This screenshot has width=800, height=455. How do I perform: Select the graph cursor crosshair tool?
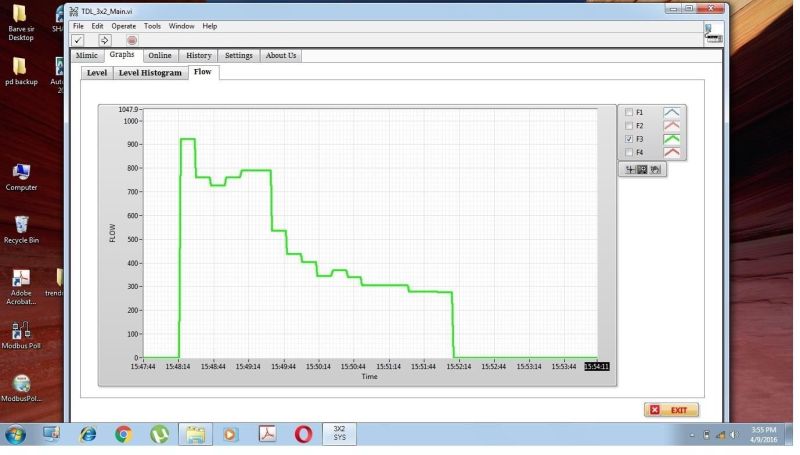click(629, 169)
